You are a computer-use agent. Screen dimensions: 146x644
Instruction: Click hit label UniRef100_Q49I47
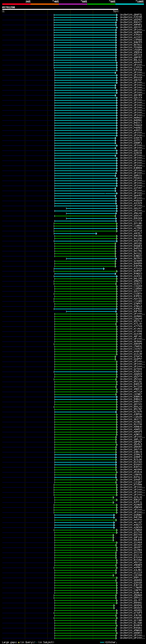131,216
